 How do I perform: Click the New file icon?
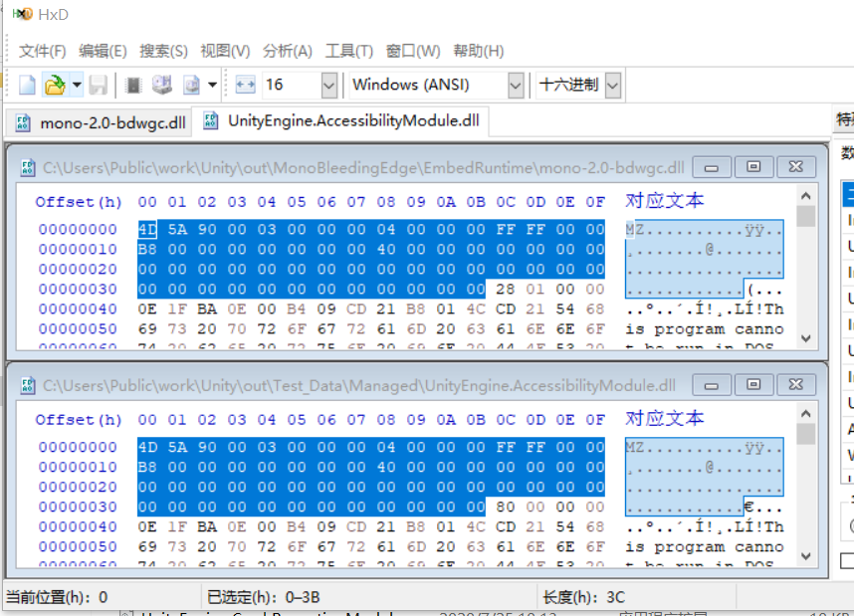coord(27,86)
